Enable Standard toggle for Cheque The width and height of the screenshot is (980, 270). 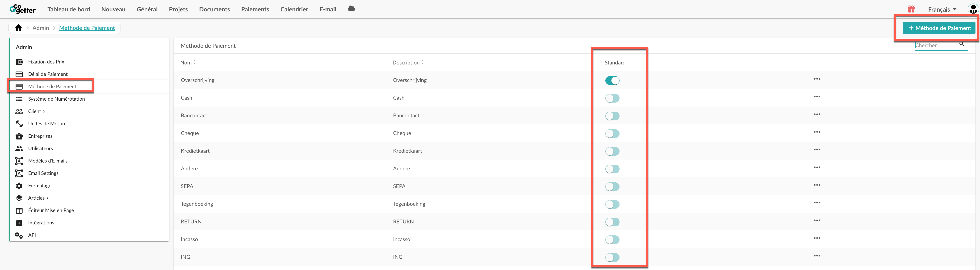[x=612, y=133]
